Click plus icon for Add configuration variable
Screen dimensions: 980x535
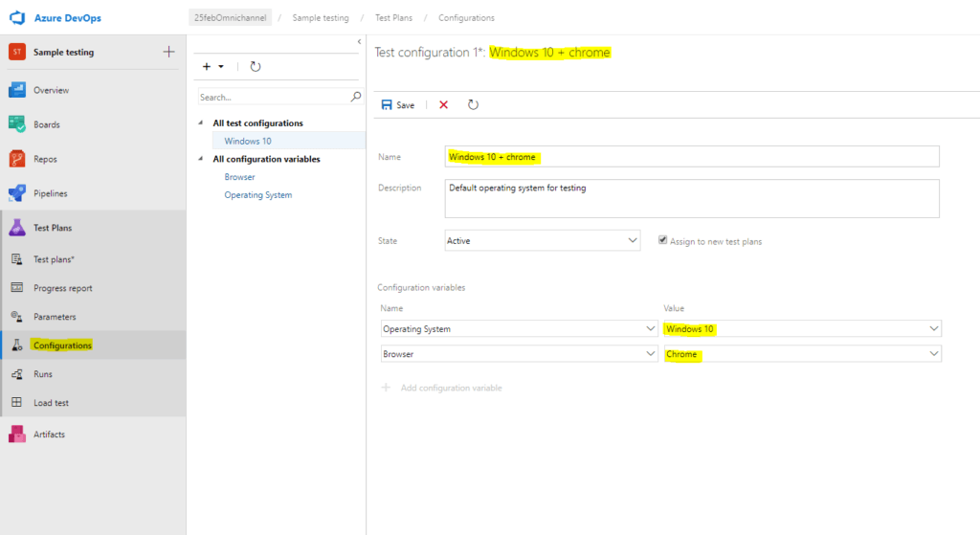click(386, 388)
